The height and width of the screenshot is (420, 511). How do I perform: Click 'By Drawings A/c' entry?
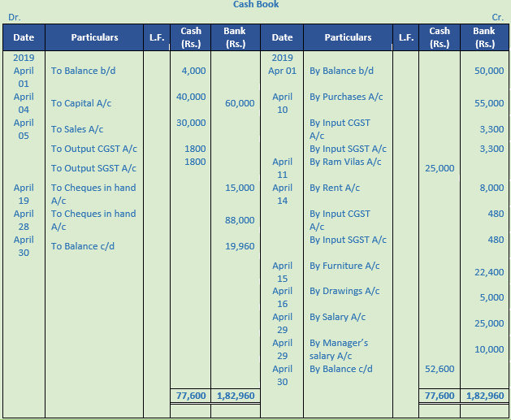point(344,291)
